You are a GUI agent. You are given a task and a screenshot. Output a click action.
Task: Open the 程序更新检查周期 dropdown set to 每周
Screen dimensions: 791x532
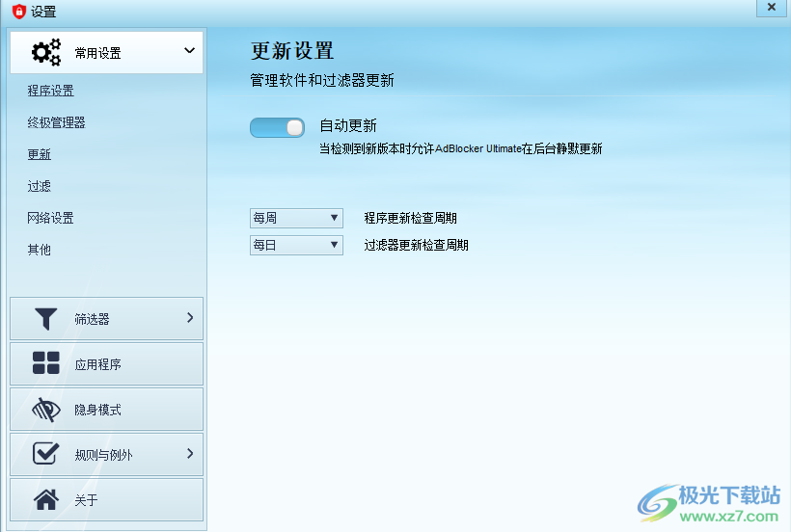point(296,218)
